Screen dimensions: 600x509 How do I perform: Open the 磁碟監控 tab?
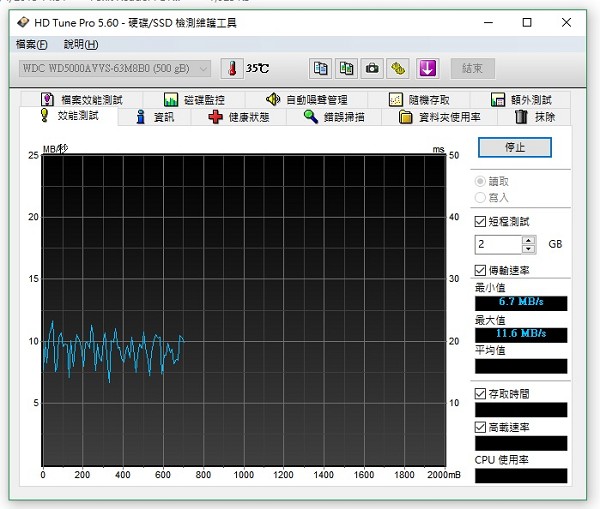(x=194, y=100)
